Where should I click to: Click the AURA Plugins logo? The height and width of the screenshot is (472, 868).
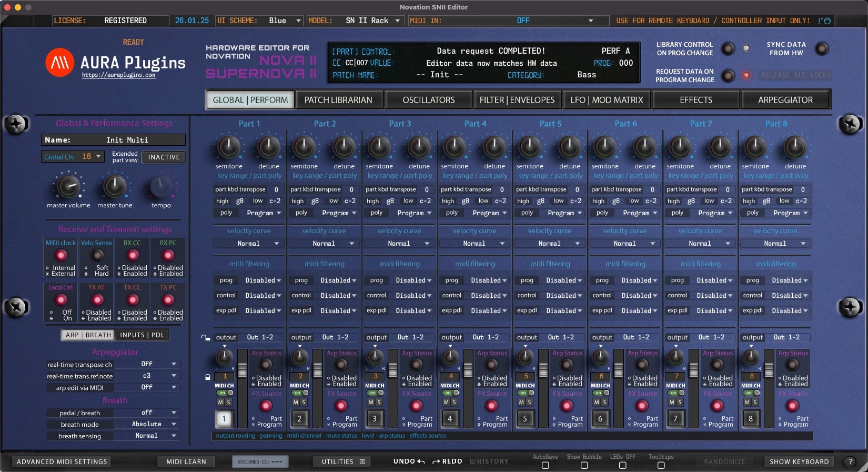coord(59,63)
